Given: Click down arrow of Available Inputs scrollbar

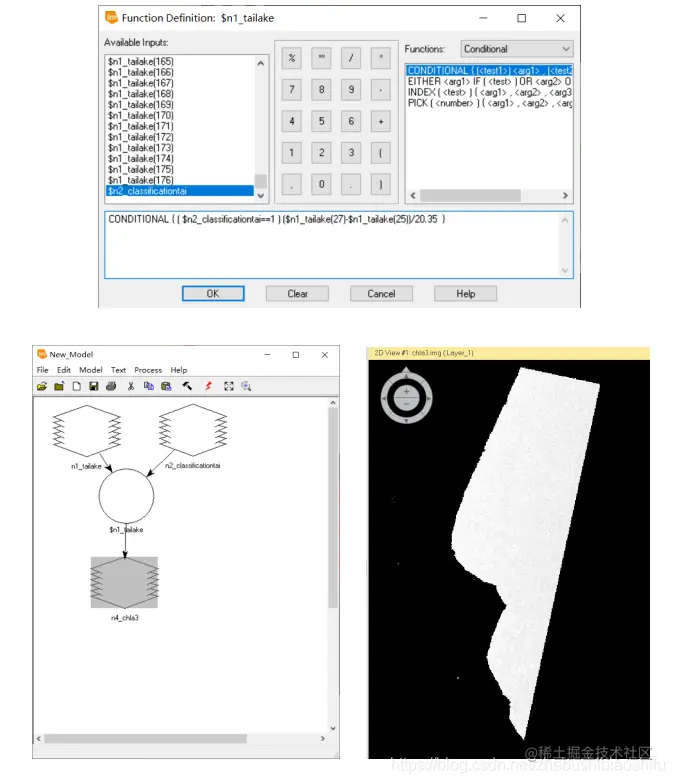Looking at the screenshot, I should point(261,196).
